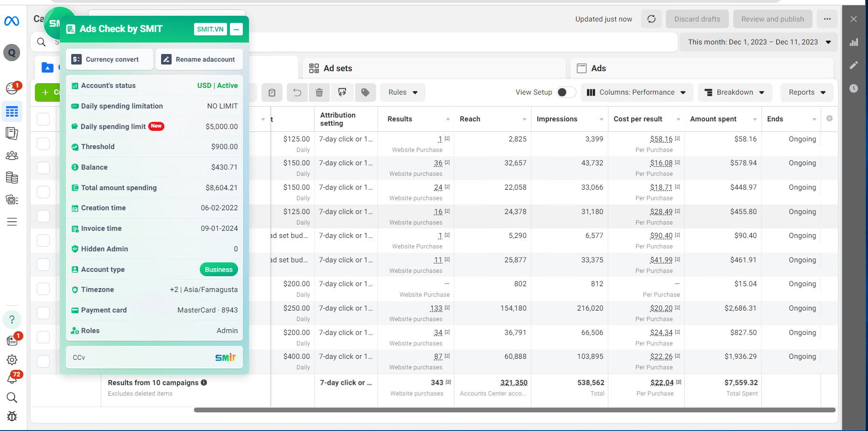Open the Reports dropdown
Image resolution: width=868 pixels, height=431 pixels.
tap(807, 93)
